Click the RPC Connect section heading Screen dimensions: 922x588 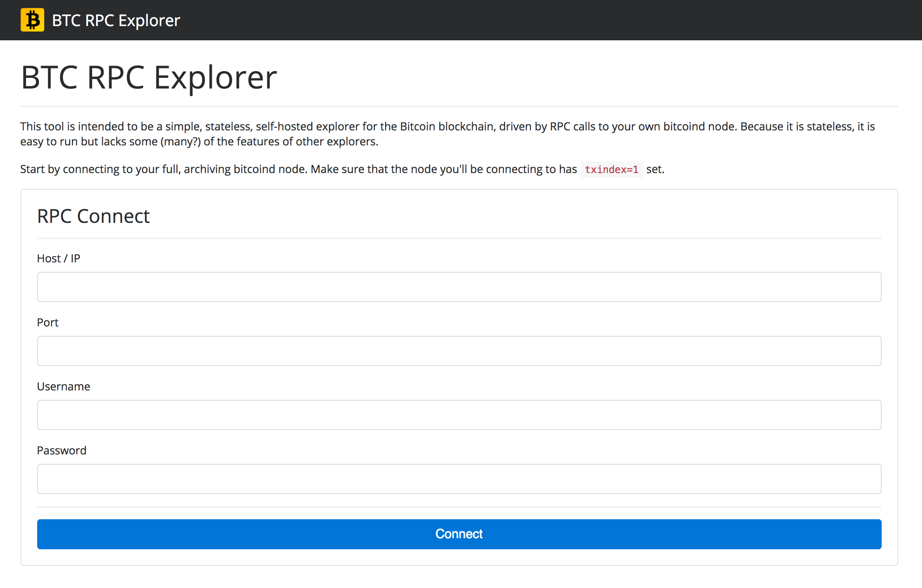(93, 216)
